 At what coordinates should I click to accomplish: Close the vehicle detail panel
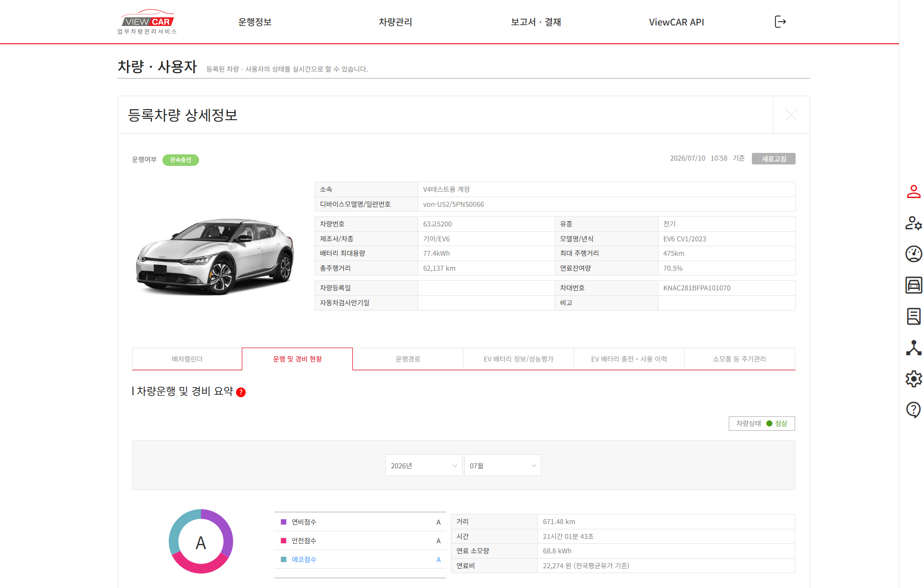pyautogui.click(x=791, y=115)
